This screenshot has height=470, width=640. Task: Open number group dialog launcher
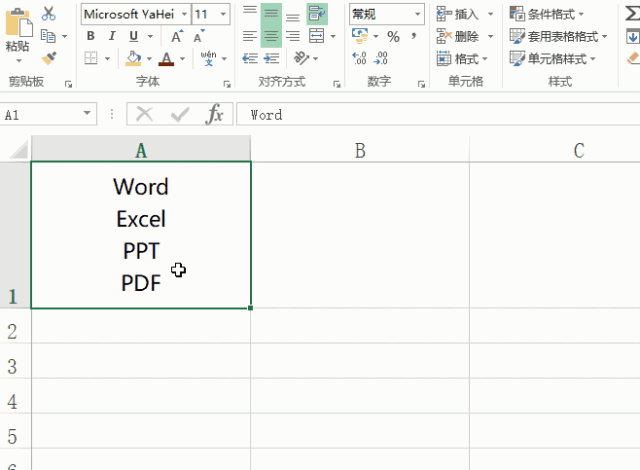pyautogui.click(x=421, y=84)
